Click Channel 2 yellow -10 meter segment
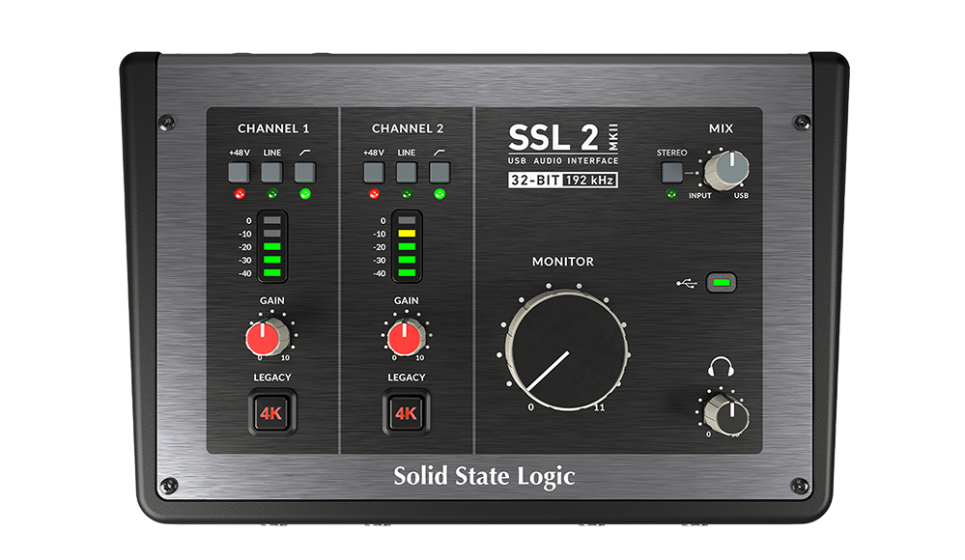965x560 pixels. (407, 234)
